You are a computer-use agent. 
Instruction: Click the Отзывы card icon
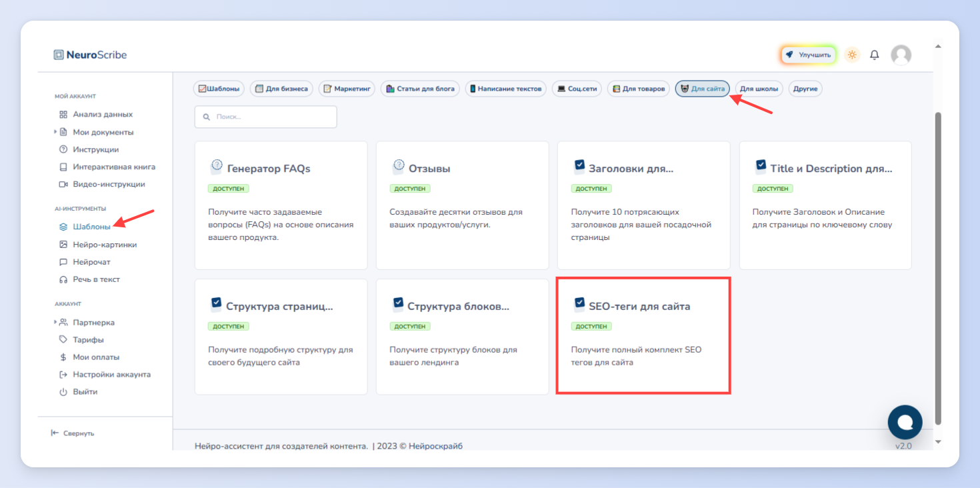(398, 167)
